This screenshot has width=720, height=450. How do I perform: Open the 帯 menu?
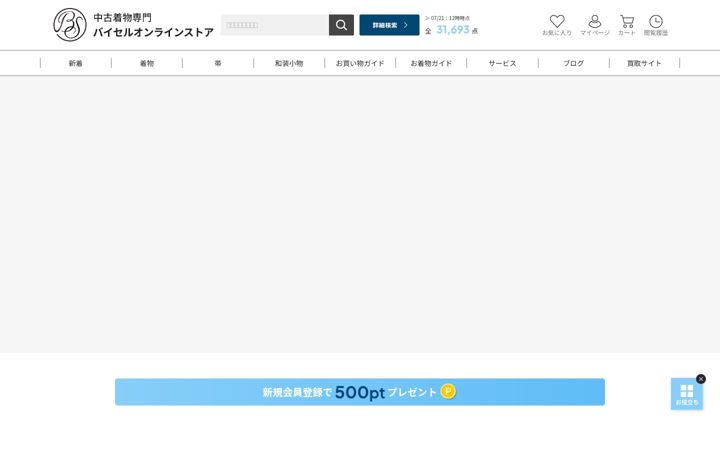pyautogui.click(x=218, y=63)
